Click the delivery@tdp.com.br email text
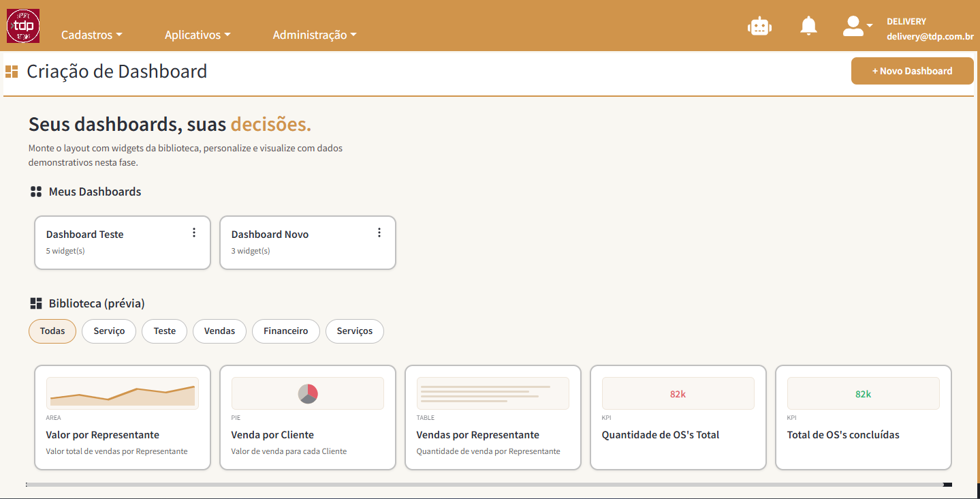 click(930, 37)
